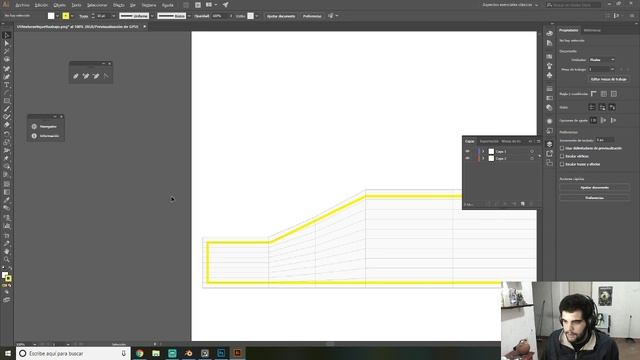
Task: Click the Pen icon in floating tool panel
Action: click(x=76, y=76)
